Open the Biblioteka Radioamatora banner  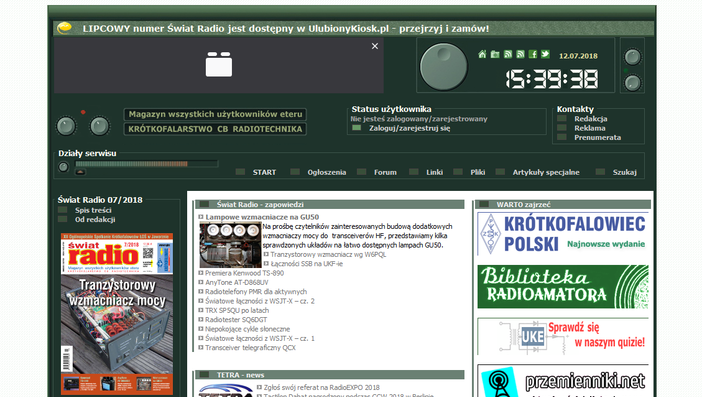pos(563,286)
